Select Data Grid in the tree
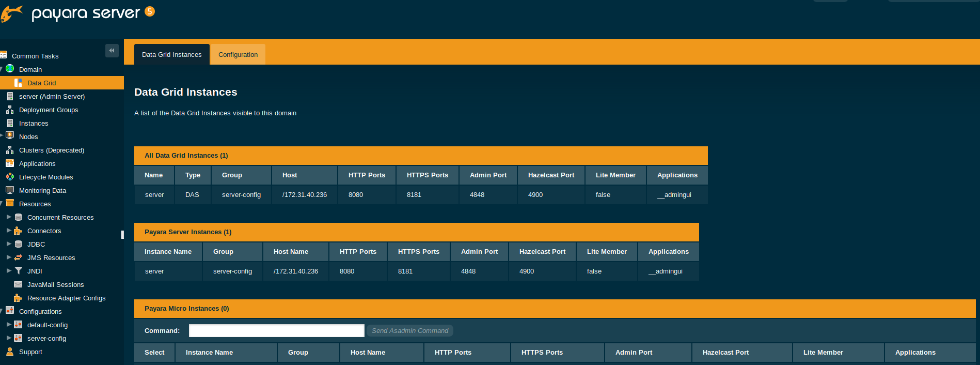 (x=41, y=83)
